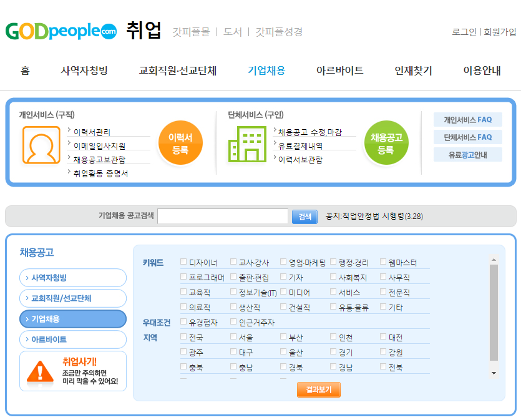Go to 교회직원·선교단체 top menu
The height and width of the screenshot is (420, 521).
click(178, 71)
